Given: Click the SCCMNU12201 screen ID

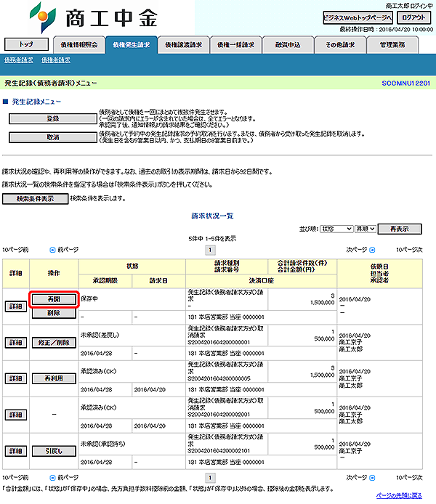Looking at the screenshot, I should point(405,84).
